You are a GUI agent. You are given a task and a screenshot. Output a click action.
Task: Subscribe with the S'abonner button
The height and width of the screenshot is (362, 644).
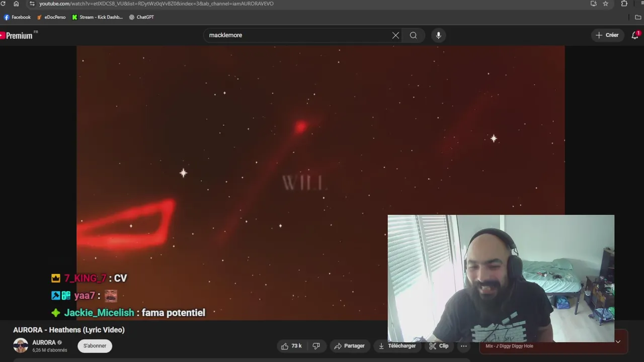(x=95, y=346)
